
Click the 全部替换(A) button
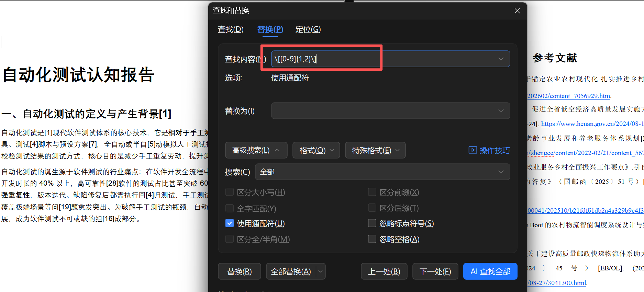coord(291,271)
